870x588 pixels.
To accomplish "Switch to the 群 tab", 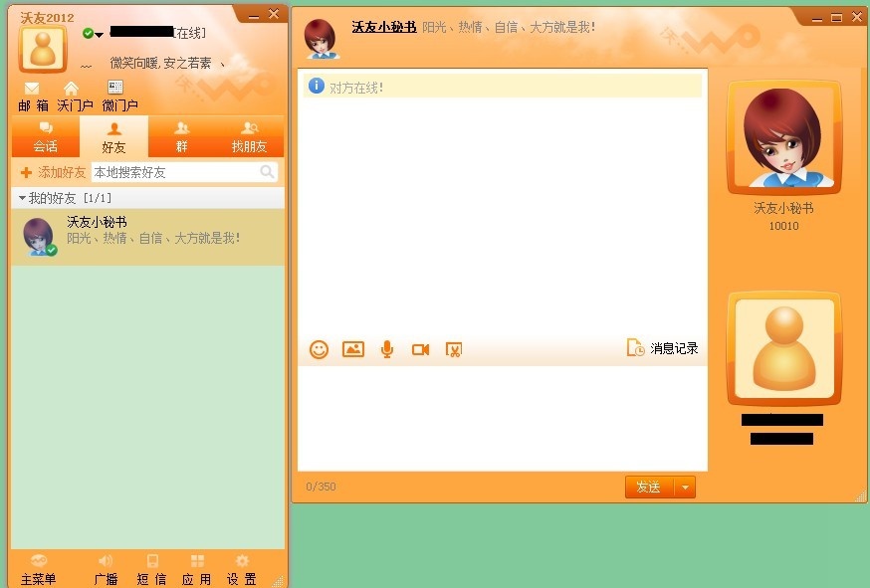I will [x=182, y=136].
